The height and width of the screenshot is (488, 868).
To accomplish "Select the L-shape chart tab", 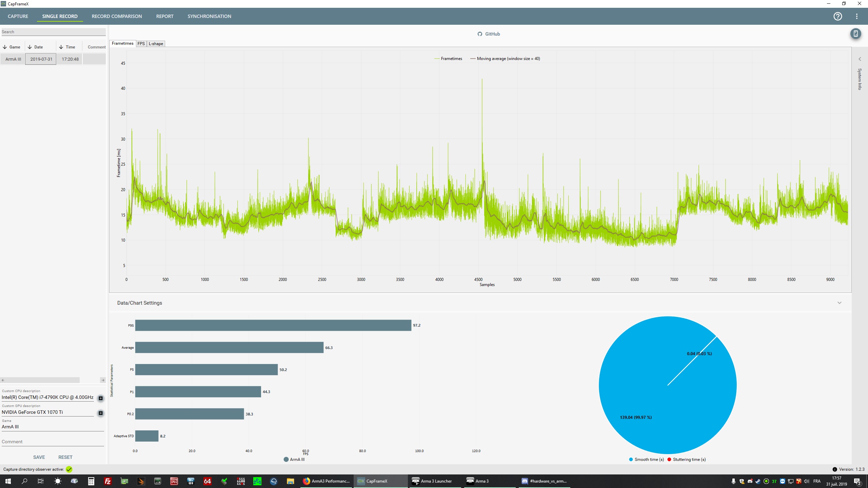I will (x=156, y=44).
